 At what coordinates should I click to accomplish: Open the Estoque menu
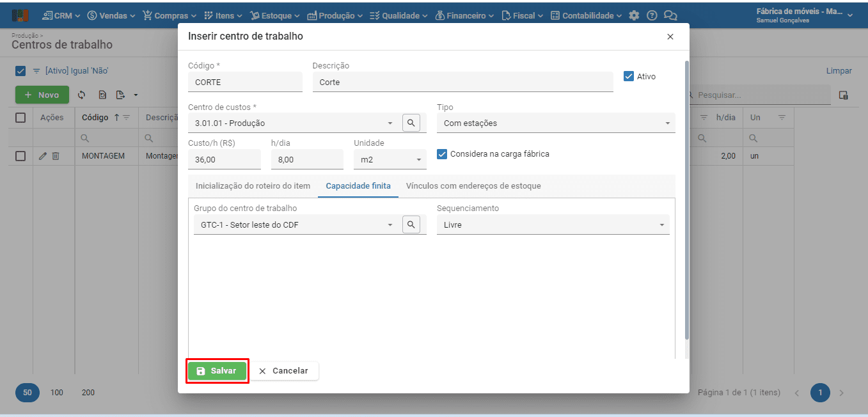(276, 15)
